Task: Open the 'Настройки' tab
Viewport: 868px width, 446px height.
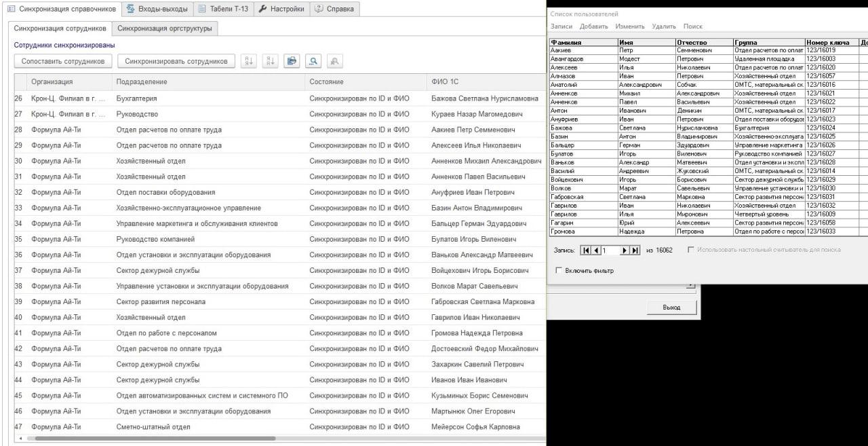Action: pyautogui.click(x=281, y=9)
